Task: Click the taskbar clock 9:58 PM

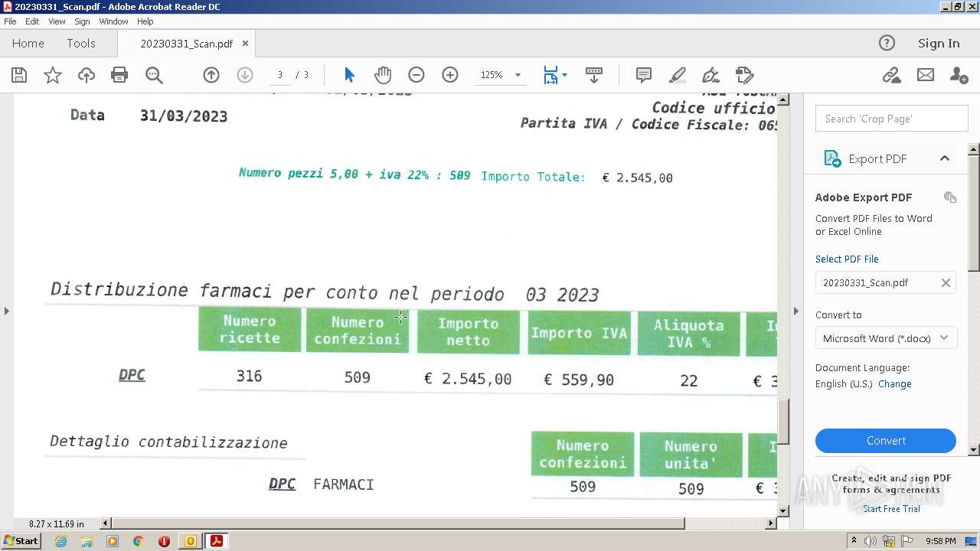Action: 940,541
